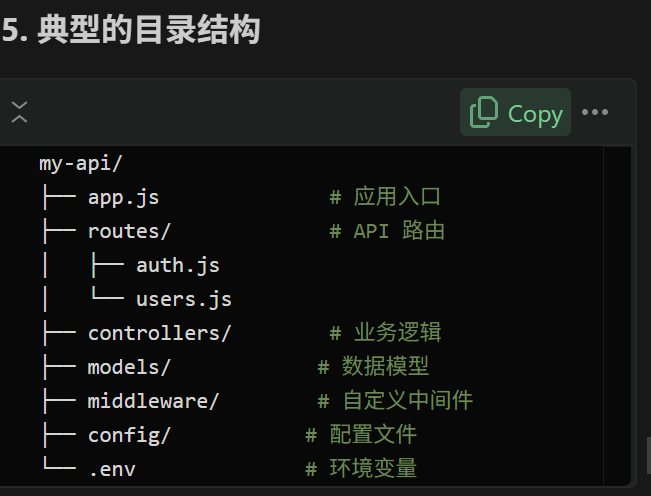Viewport: 651px width, 496px height.
Task: Click the controllers/ folder name
Action: (159, 333)
